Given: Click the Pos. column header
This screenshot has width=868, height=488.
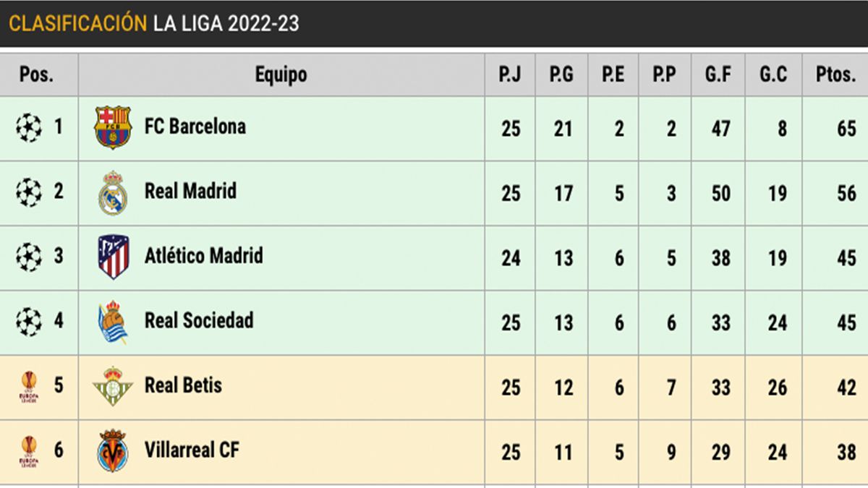Looking at the screenshot, I should [37, 74].
